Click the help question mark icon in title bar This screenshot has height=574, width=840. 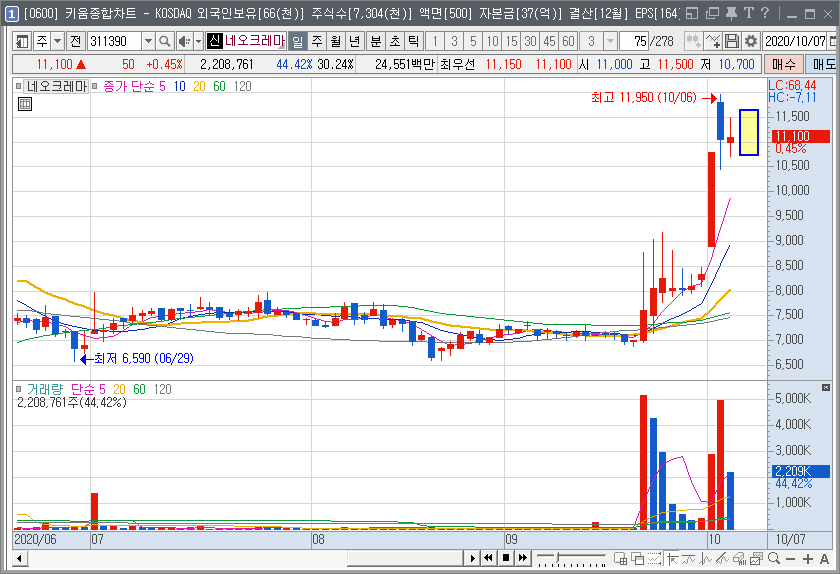[765, 13]
